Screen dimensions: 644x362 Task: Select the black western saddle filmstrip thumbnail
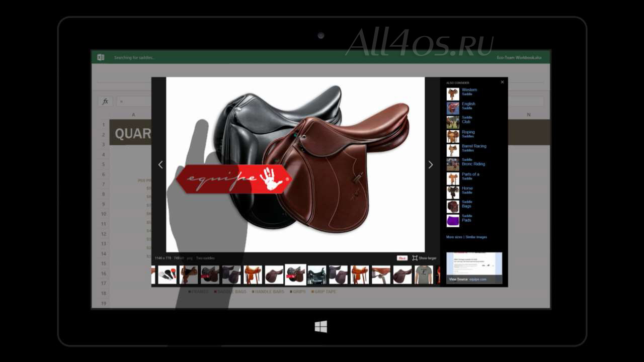pos(317,275)
